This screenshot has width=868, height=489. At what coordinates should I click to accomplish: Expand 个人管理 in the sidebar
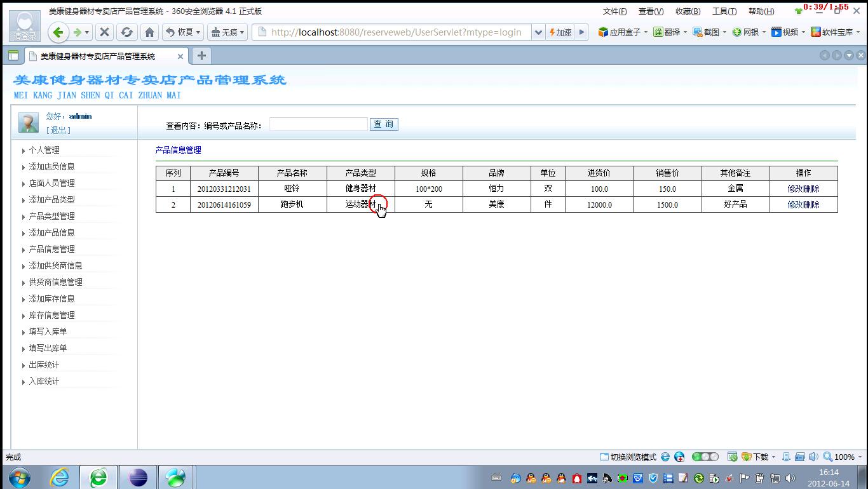[44, 150]
